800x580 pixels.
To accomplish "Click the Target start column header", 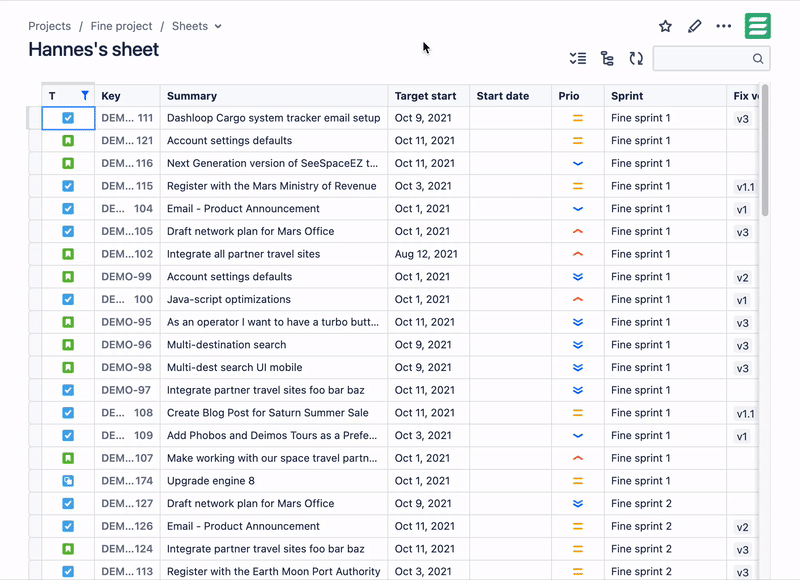I will (x=426, y=95).
